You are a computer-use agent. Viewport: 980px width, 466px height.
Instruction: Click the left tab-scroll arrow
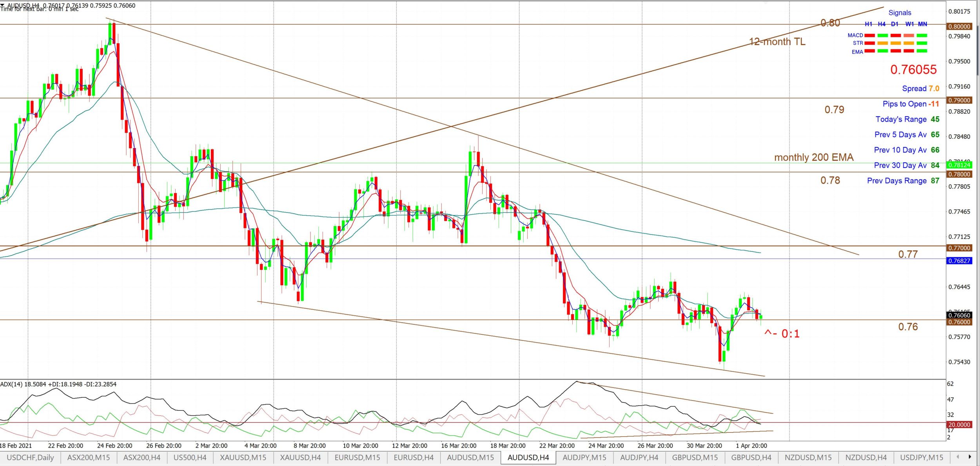click(x=958, y=457)
